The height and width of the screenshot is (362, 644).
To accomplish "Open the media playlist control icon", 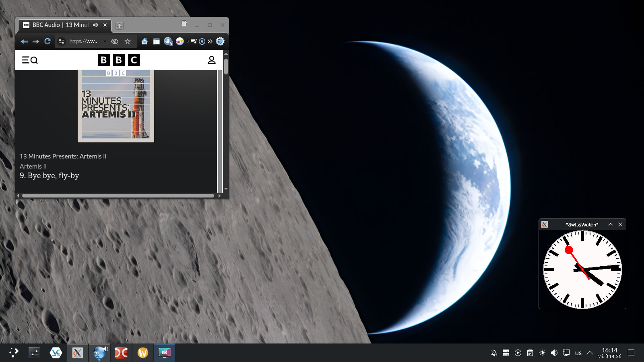I will pyautogui.click(x=194, y=41).
